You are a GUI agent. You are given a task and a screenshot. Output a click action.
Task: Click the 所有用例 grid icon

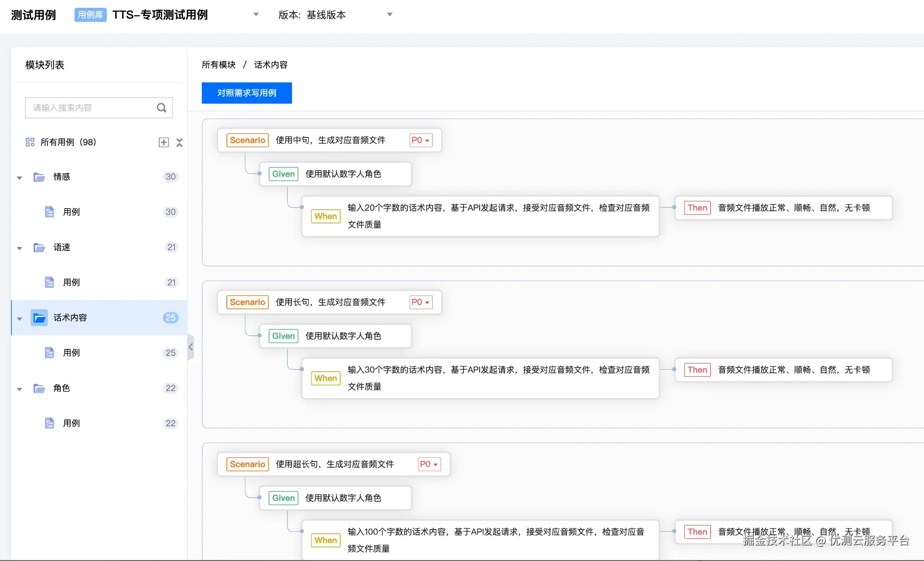[30, 142]
